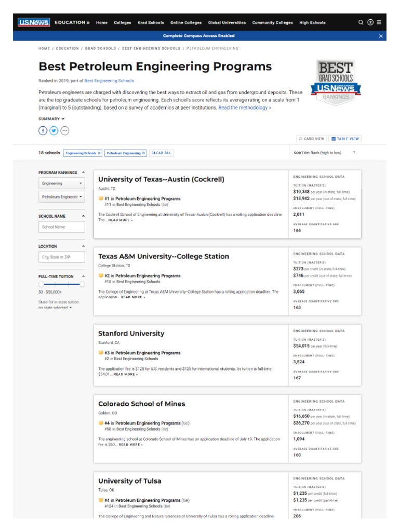Expand the Summary section
The height and width of the screenshot is (532, 399).
51,119
